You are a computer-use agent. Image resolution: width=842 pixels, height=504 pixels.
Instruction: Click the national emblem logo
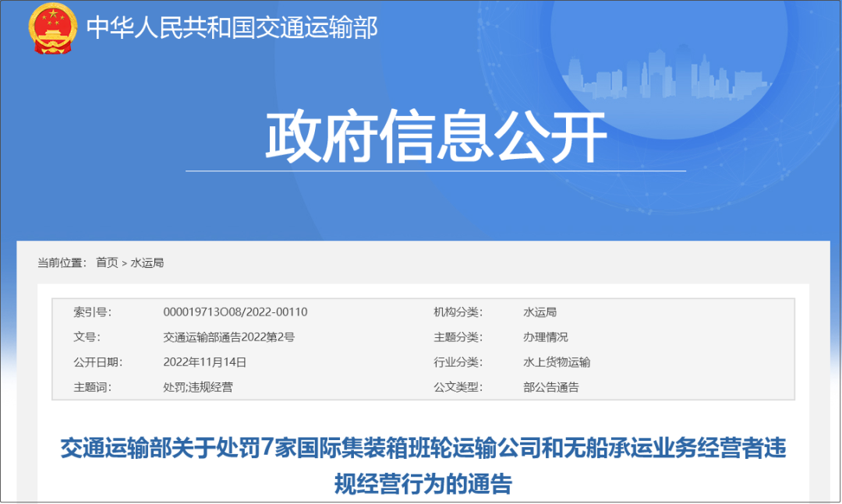tap(52, 29)
